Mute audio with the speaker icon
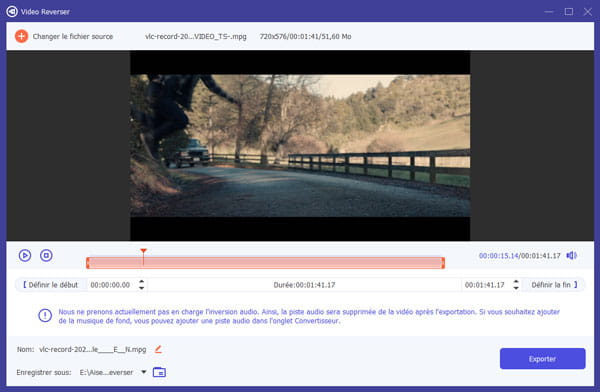Viewport: 600px width, 392px height. (x=571, y=255)
